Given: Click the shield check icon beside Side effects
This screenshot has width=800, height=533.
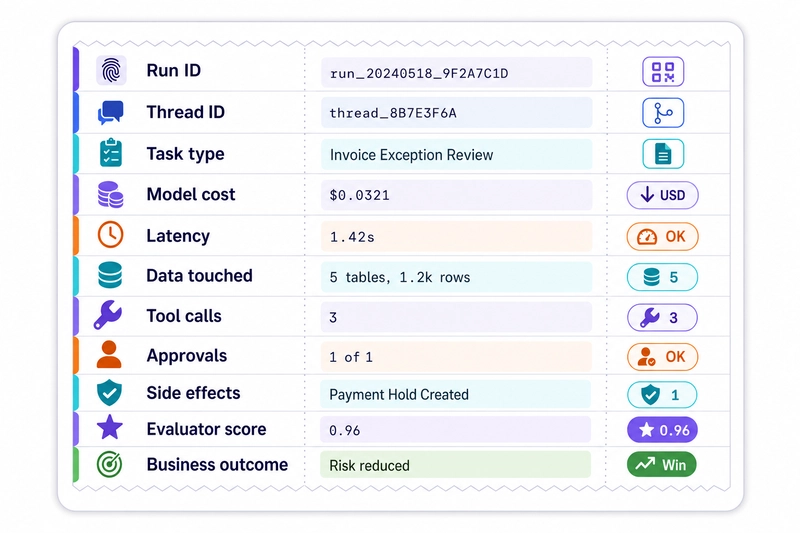Looking at the screenshot, I should (109, 392).
